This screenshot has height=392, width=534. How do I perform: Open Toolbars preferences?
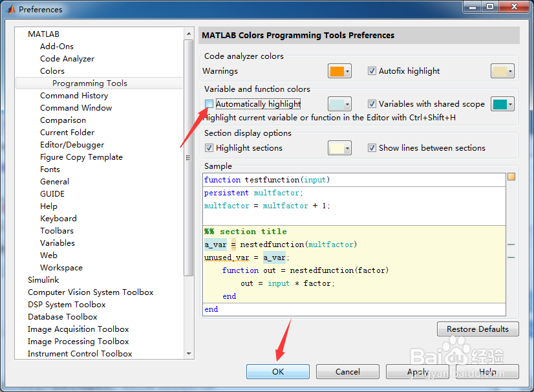pyautogui.click(x=57, y=231)
